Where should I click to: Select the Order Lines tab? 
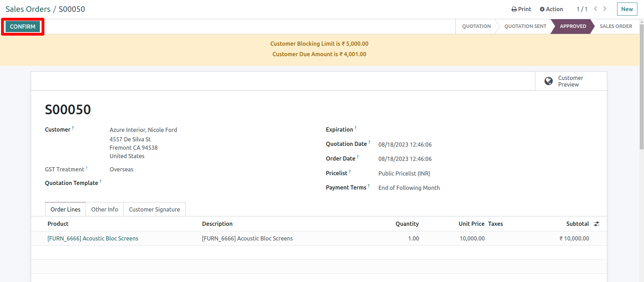tap(65, 209)
